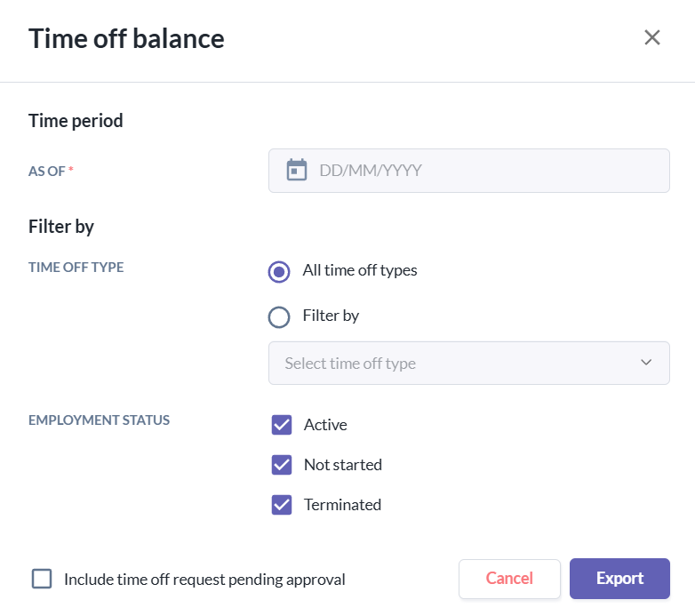Uncheck the Terminated checkbox
This screenshot has width=695, height=616.
282,505
